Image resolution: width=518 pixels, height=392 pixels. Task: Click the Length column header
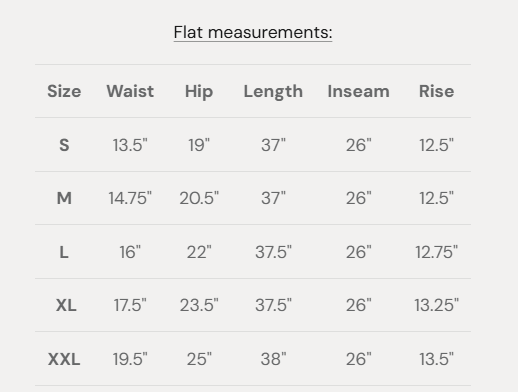[x=273, y=92]
